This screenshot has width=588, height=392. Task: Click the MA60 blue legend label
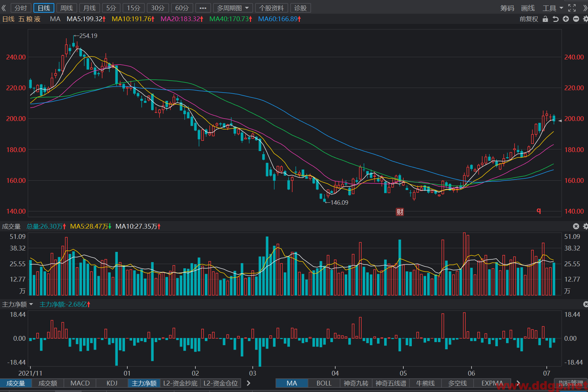tap(279, 19)
